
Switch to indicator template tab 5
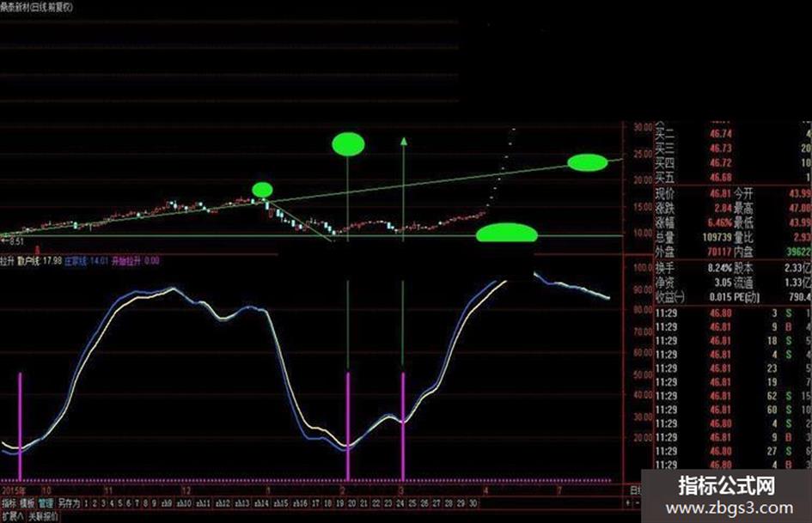point(120,503)
